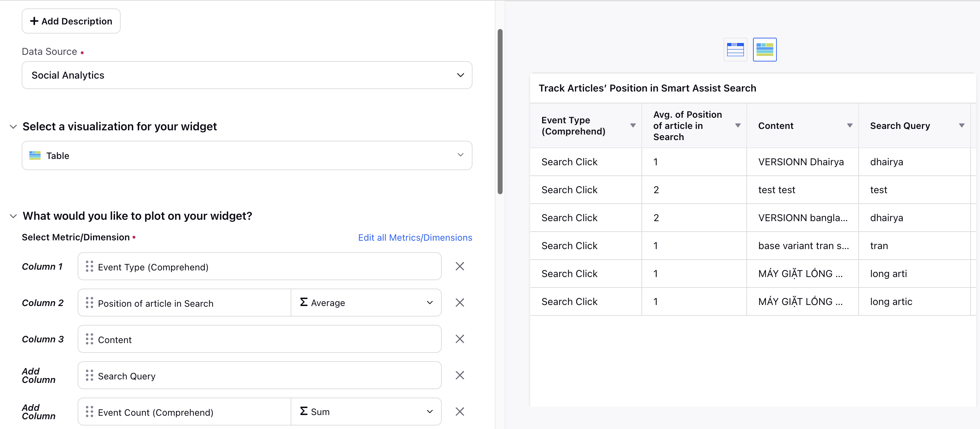The height and width of the screenshot is (429, 980).
Task: Click the 'VERSIONN bangla...' content cell
Action: click(x=802, y=218)
